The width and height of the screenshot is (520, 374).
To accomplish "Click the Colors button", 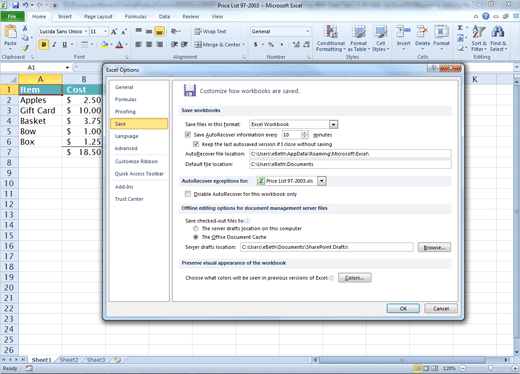I will pyautogui.click(x=354, y=278).
